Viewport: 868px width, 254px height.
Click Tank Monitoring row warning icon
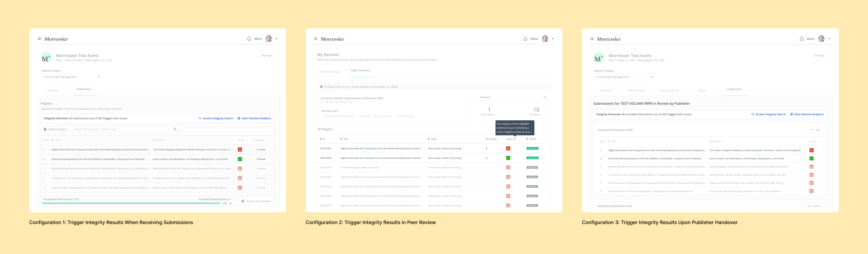click(508, 167)
